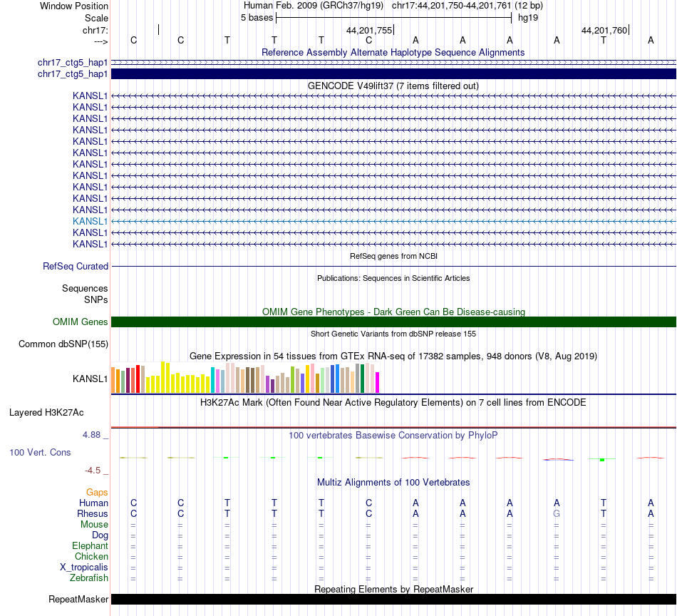Click the Mouse species row label

point(94,525)
